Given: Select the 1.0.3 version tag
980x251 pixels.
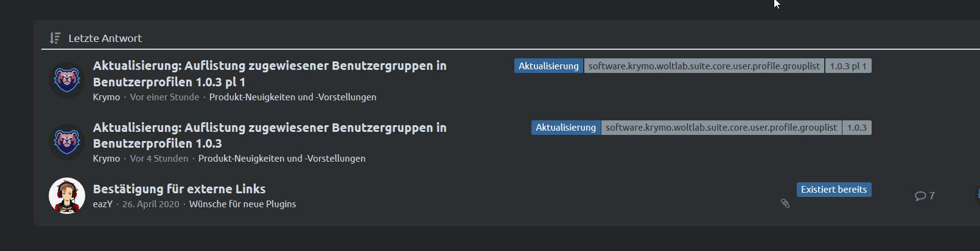Looking at the screenshot, I should coord(856,128).
